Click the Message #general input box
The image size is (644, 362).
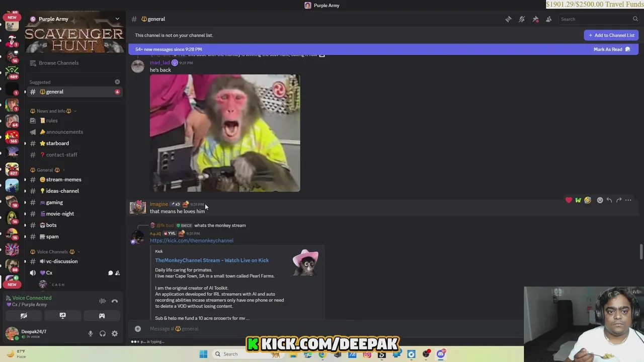[332, 329]
